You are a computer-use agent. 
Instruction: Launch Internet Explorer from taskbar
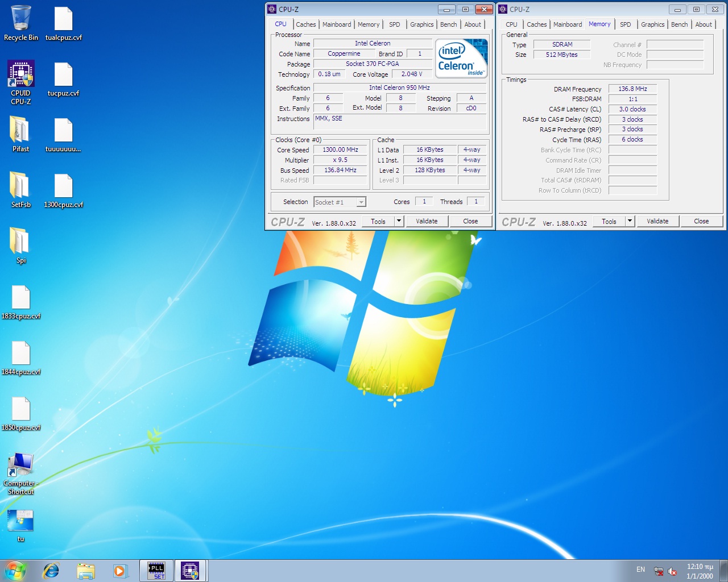pos(51,571)
